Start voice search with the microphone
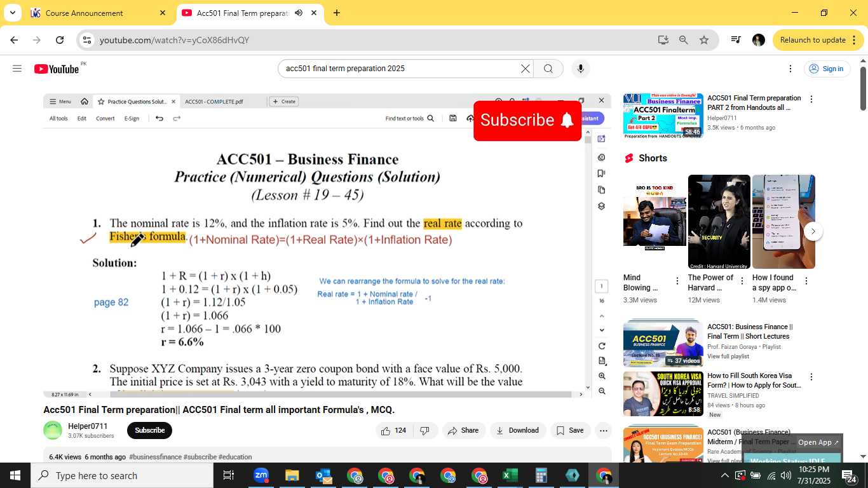 point(580,69)
